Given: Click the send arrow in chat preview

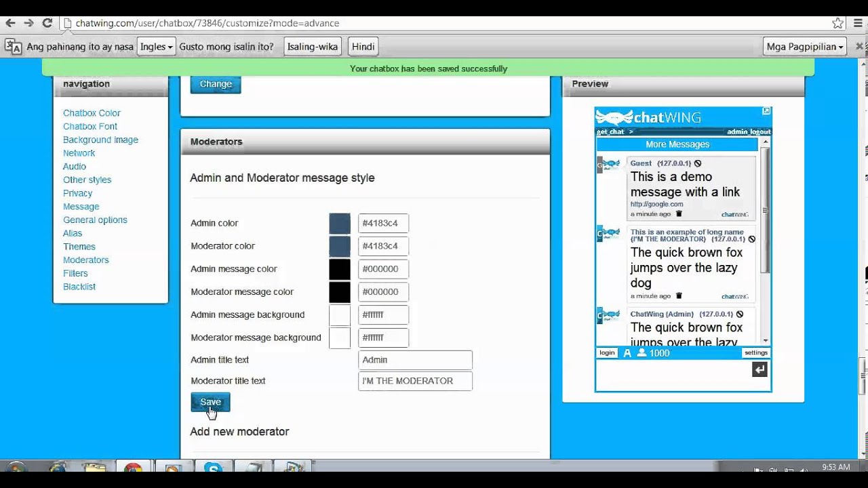Looking at the screenshot, I should tap(759, 369).
